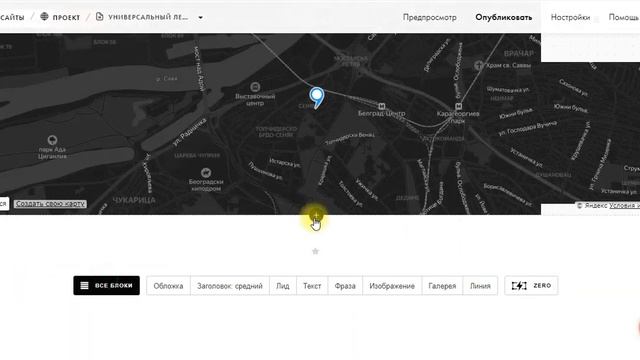The height and width of the screenshot is (360, 640).
Task: Click the Белград Центр metro icon
Action: (x=382, y=106)
